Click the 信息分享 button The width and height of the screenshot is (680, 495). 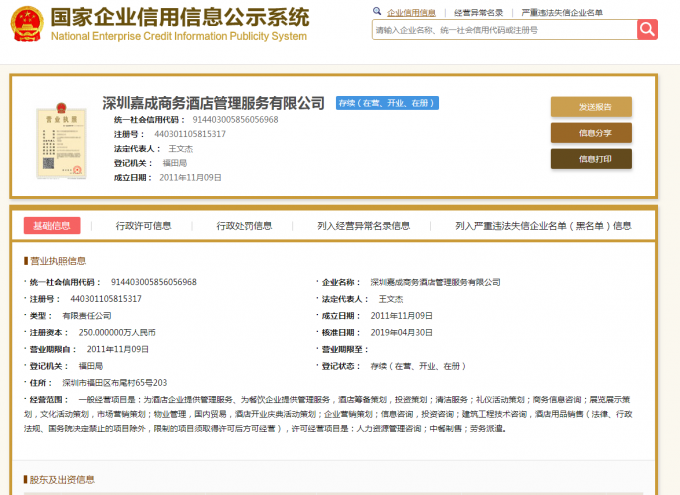click(x=591, y=133)
